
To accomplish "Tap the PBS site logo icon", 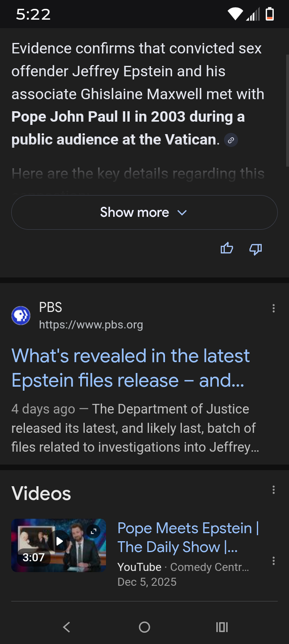I will (21, 316).
